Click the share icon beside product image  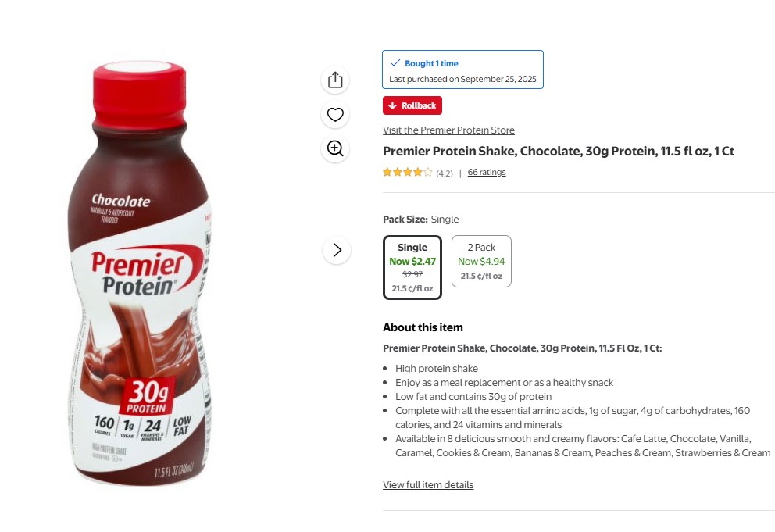[x=335, y=80]
